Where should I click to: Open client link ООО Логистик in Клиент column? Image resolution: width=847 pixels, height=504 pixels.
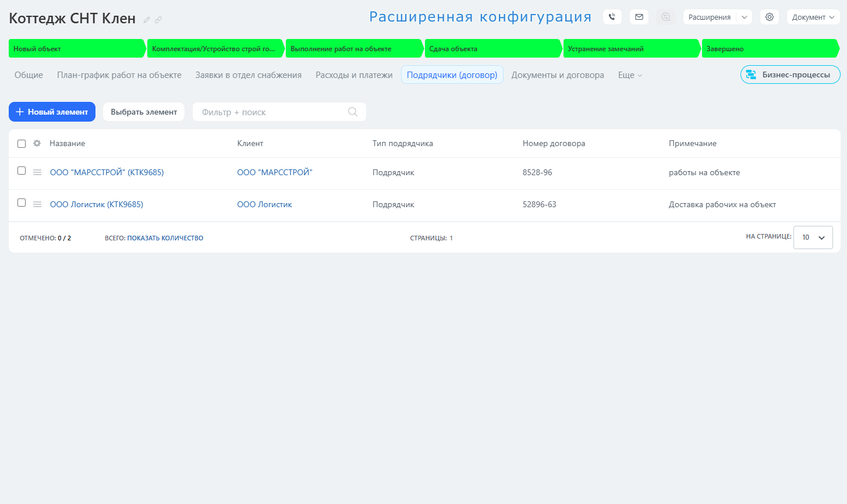click(265, 204)
